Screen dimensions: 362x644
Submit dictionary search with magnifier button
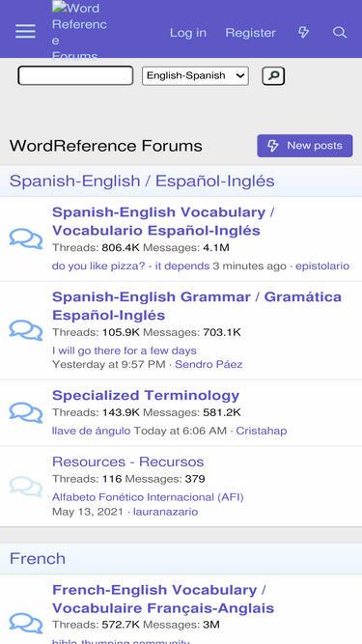click(273, 76)
